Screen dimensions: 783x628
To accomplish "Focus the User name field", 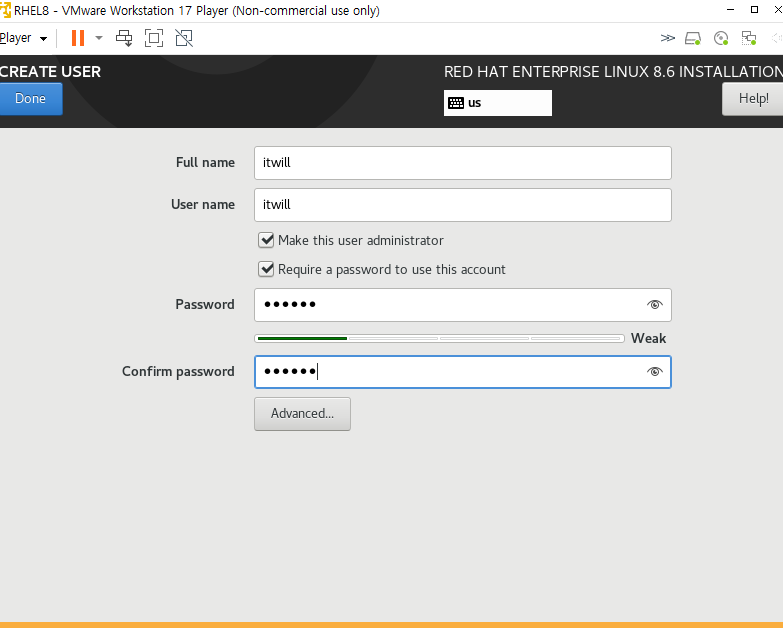I will 462,205.
